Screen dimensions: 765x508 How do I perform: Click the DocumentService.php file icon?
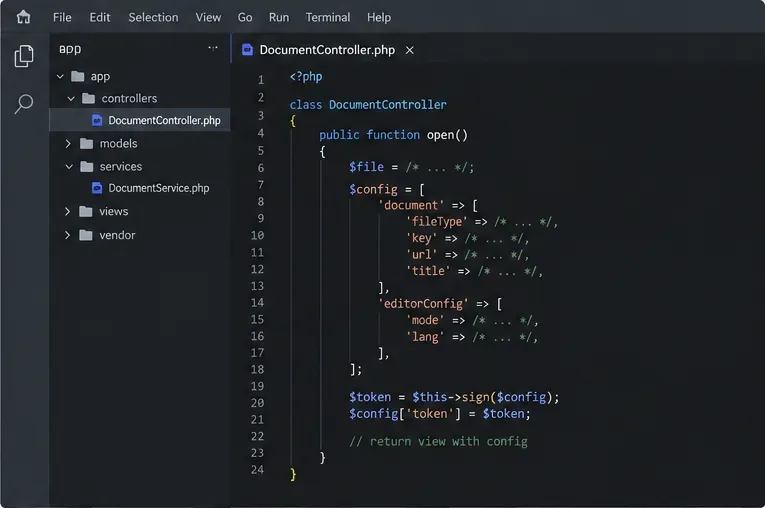[97, 188]
